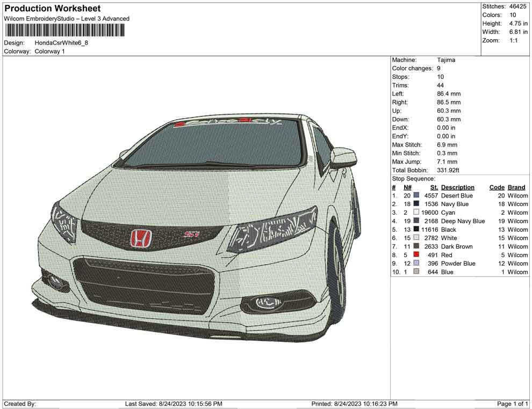The width and height of the screenshot is (532, 409).
Task: Pick the Cyan color swatch in row 3
Action: click(416, 213)
